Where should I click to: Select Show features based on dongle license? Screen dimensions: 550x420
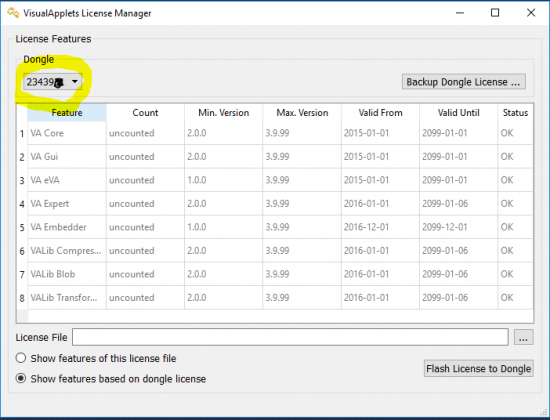(111, 379)
